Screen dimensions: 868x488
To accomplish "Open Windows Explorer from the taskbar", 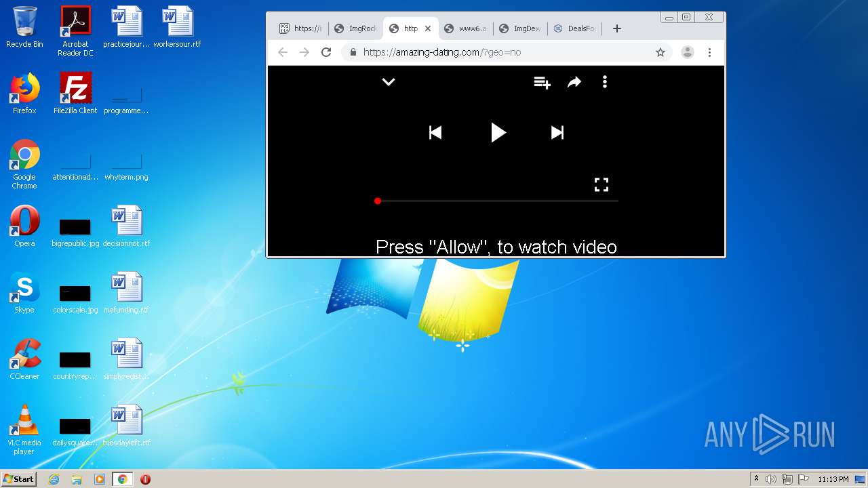I will tap(77, 479).
